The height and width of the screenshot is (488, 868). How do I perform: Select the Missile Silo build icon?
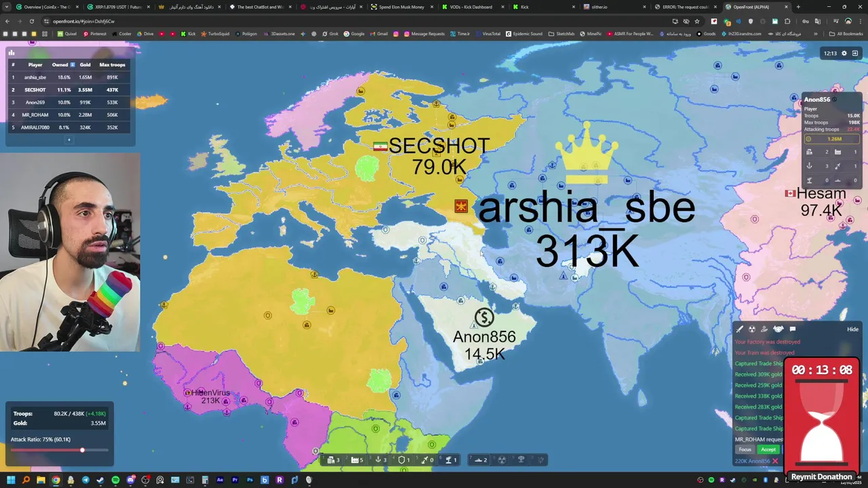point(425,460)
